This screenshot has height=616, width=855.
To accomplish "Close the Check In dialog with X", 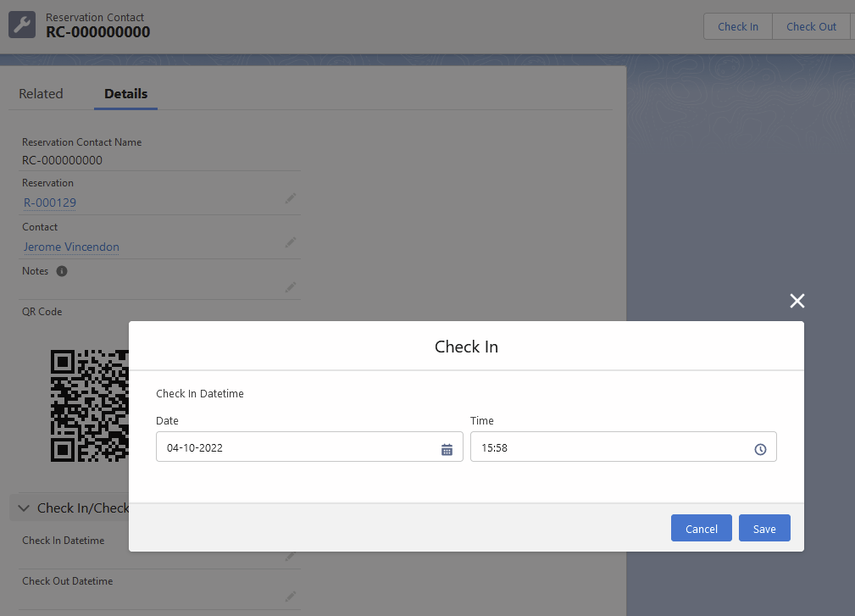I will coord(797,301).
